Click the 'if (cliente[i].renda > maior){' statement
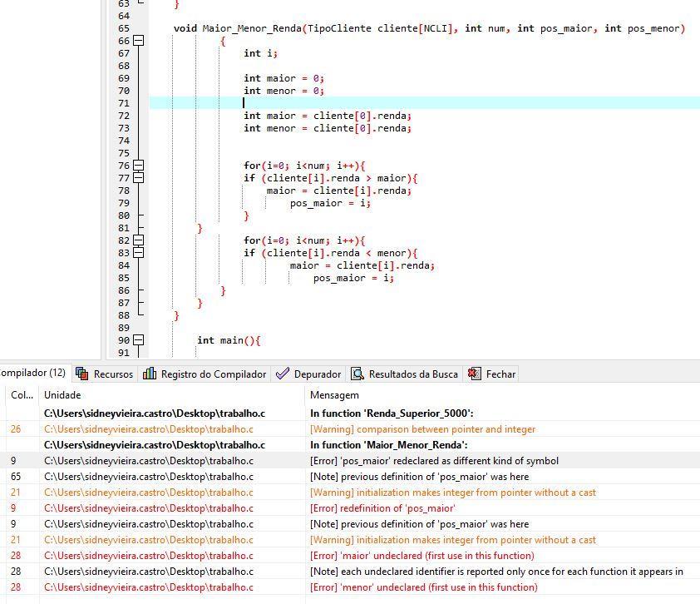 click(x=330, y=178)
